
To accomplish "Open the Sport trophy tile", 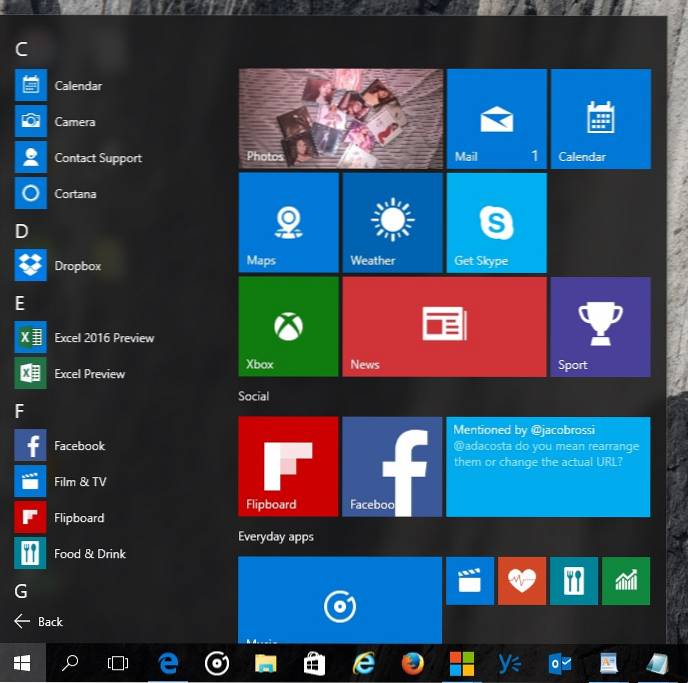I will point(600,326).
